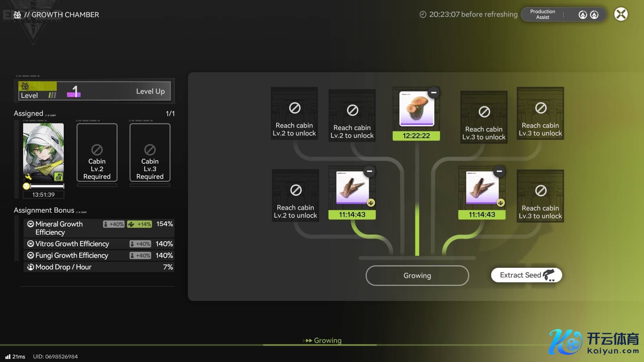
Task: Remove the mushroom seed with minus icon
Action: (433, 93)
